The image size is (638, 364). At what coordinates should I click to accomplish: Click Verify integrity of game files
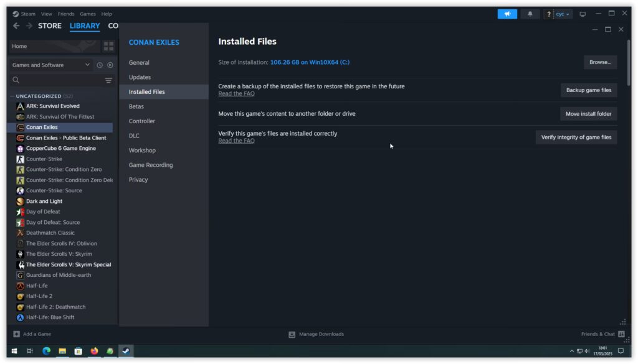pos(576,138)
